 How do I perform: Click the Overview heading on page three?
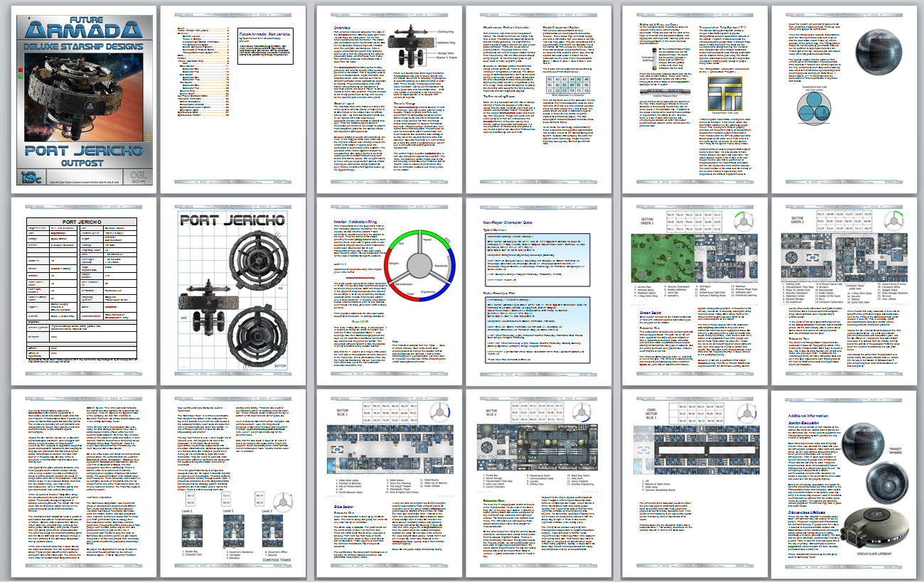(326, 31)
